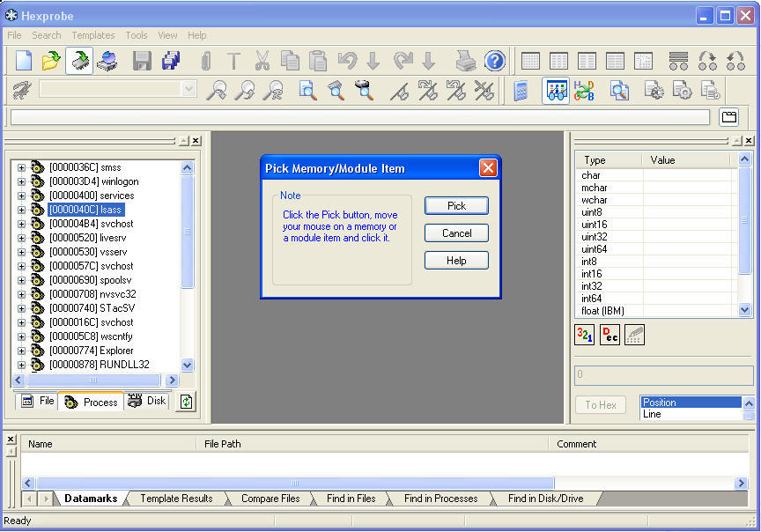This screenshot has width=761, height=532.
Task: Click the Paste clipboard icon
Action: (x=318, y=61)
